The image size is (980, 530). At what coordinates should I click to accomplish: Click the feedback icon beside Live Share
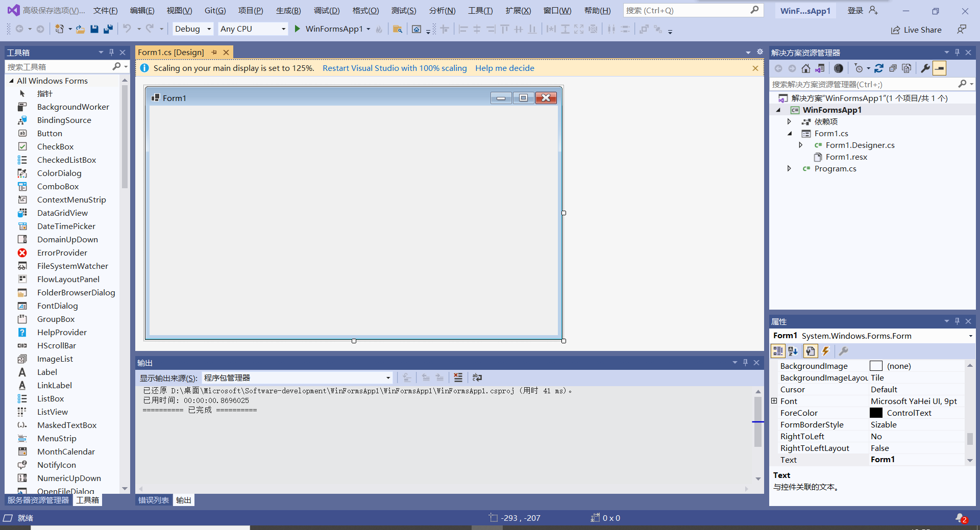pos(962,30)
